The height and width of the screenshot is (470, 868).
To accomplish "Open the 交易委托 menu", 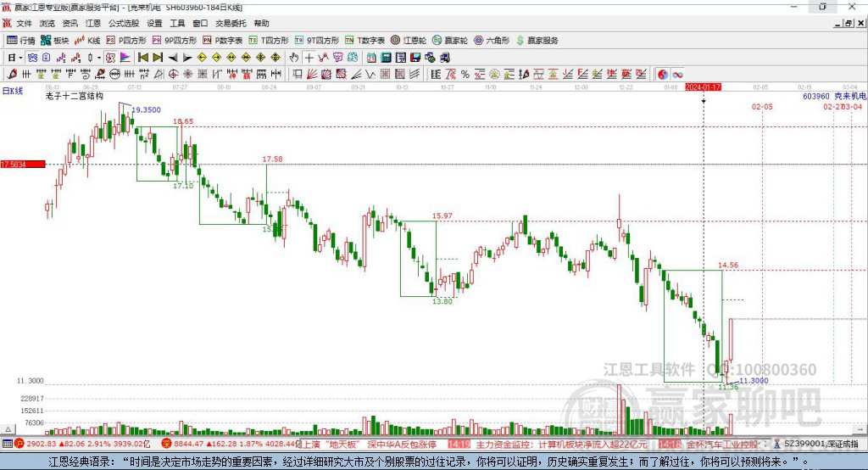I will click(231, 23).
